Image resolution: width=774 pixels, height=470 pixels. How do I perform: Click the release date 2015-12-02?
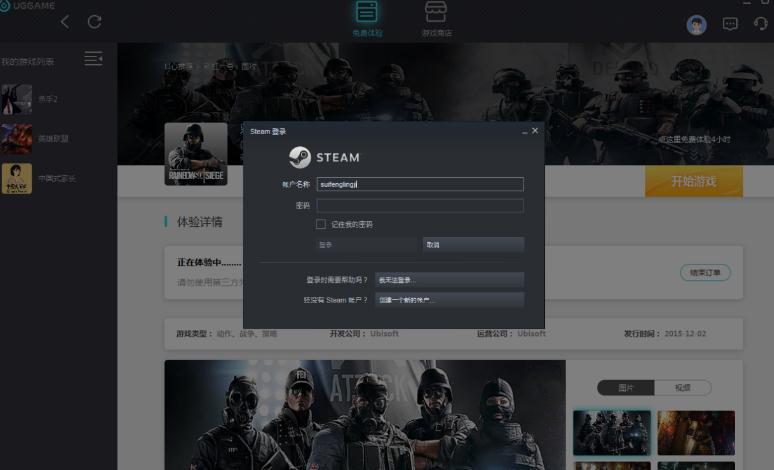[x=685, y=333]
